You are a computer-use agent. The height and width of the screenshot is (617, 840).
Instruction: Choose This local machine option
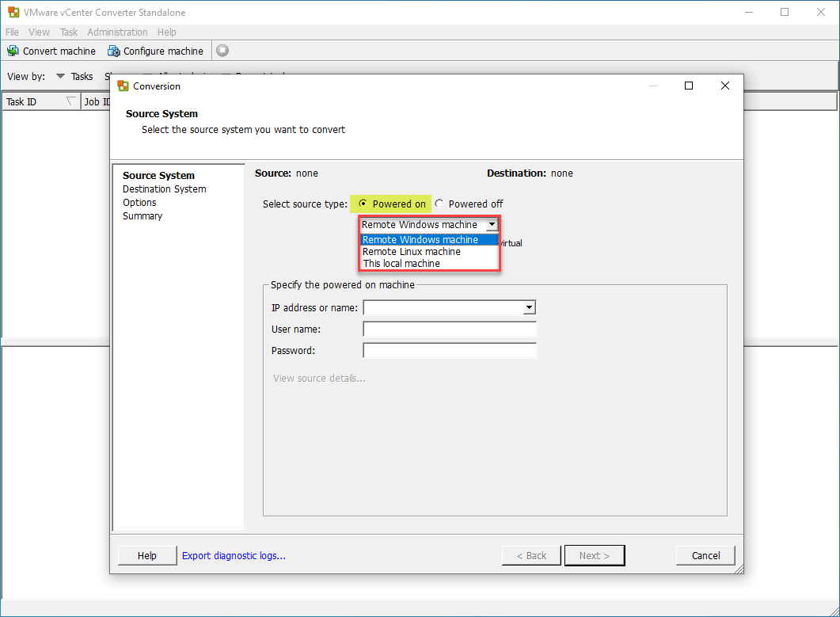click(x=401, y=264)
